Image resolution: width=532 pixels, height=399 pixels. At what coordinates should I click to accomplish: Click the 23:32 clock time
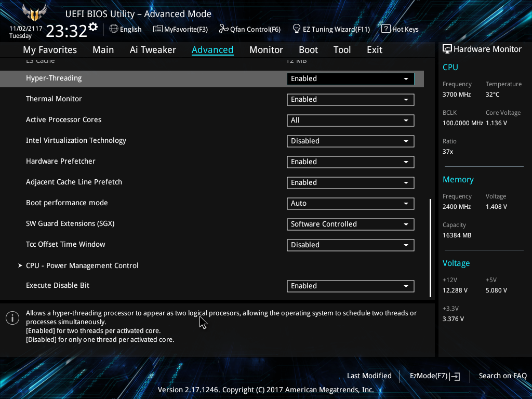66,31
